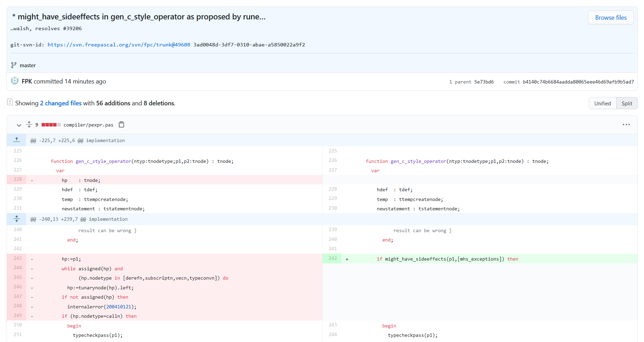The image size is (644, 342).
Task: Click the git branch icon beside master
Action: [14, 65]
